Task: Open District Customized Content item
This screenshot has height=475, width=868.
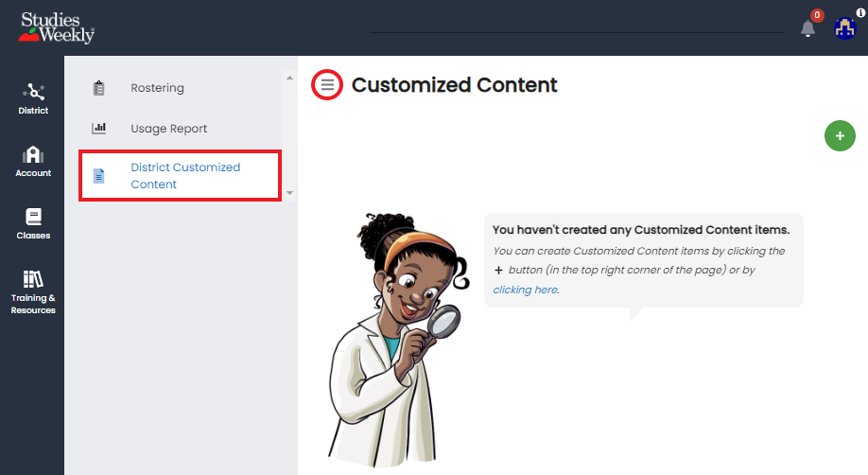Action: (180, 176)
